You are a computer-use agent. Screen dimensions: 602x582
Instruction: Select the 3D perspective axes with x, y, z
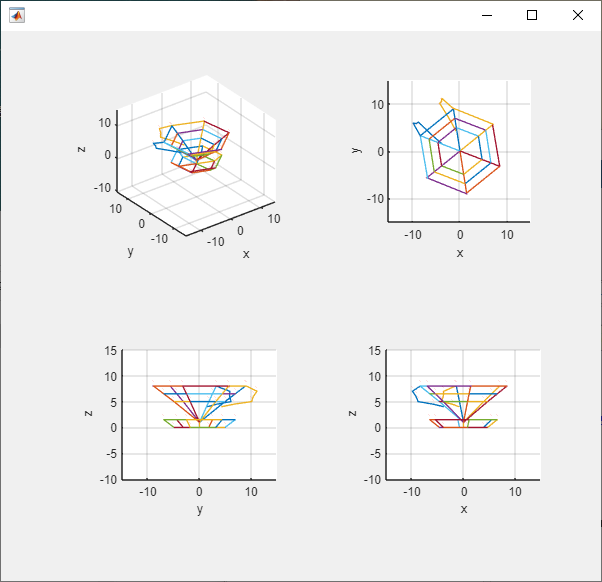coord(196,155)
